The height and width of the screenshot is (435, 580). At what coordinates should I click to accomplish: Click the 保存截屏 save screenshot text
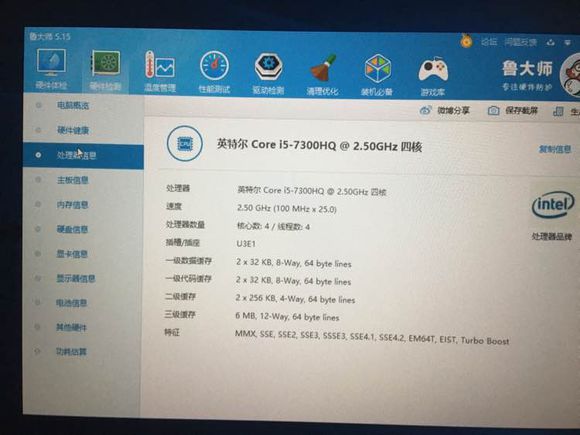521,111
